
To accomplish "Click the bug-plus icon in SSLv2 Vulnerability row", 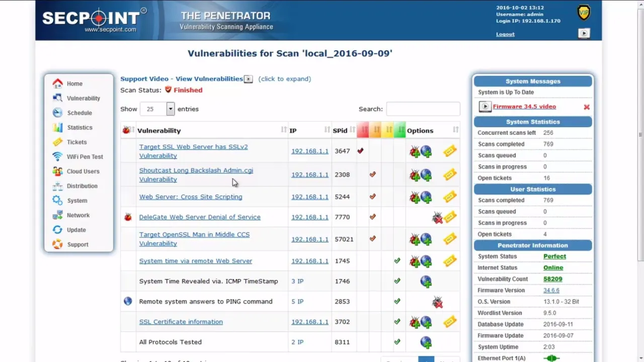I will pos(415,152).
